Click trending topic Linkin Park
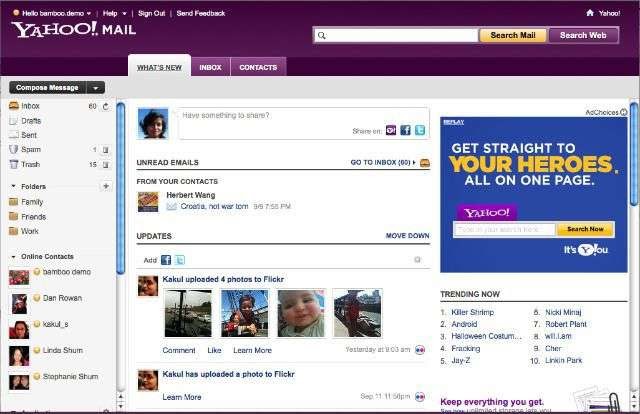The height and width of the screenshot is (414, 640). point(563,361)
